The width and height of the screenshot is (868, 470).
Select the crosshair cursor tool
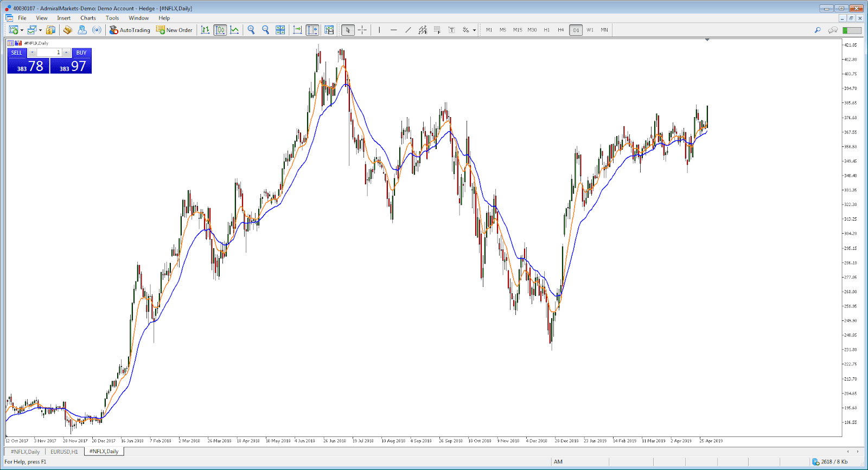click(362, 30)
